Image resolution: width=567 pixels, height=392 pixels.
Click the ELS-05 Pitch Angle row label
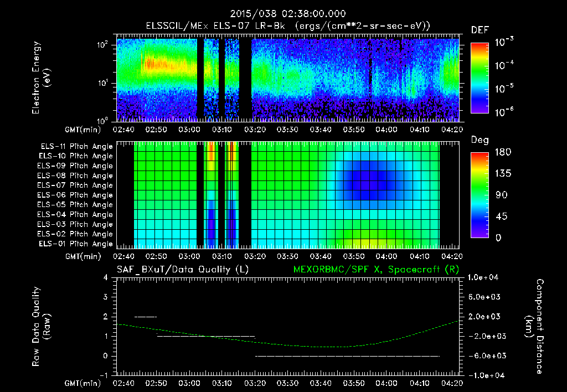(75, 205)
